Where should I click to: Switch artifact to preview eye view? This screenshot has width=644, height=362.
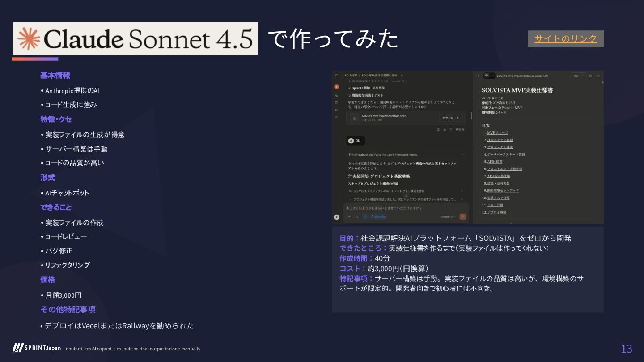click(x=486, y=76)
